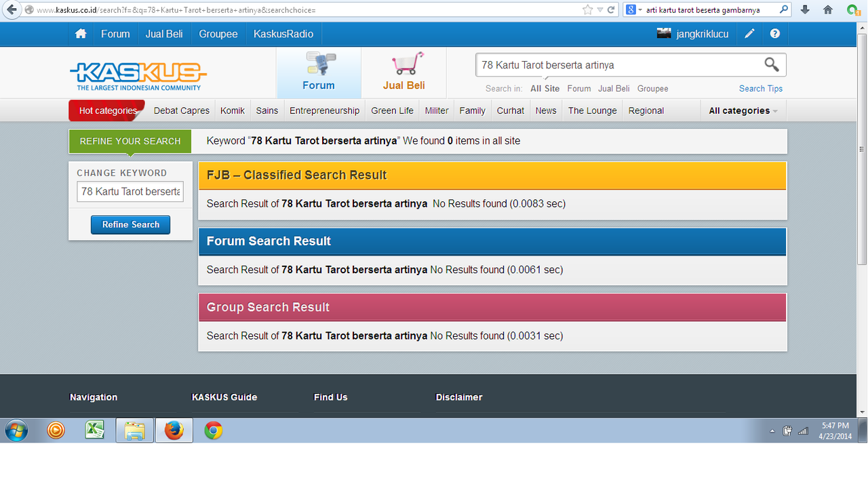Click the KASKUS logo
This screenshot has height=488, width=868.
138,77
